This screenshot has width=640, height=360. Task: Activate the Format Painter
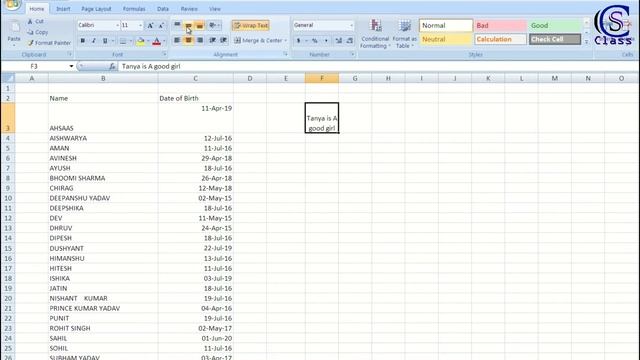point(49,42)
